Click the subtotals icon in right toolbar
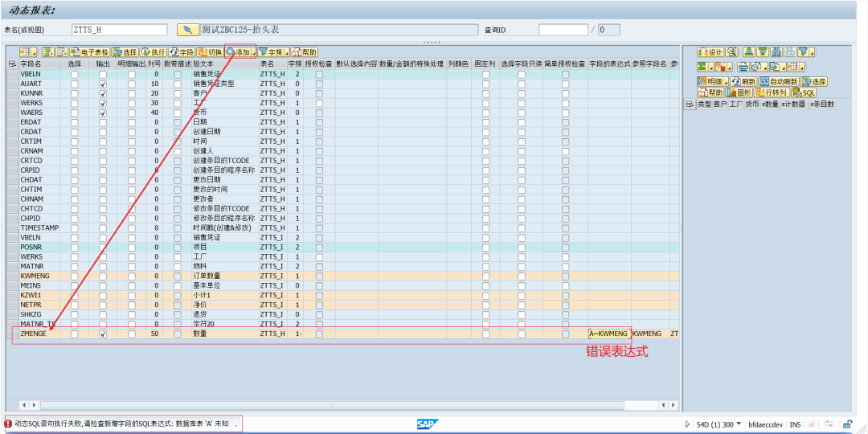 721,67
